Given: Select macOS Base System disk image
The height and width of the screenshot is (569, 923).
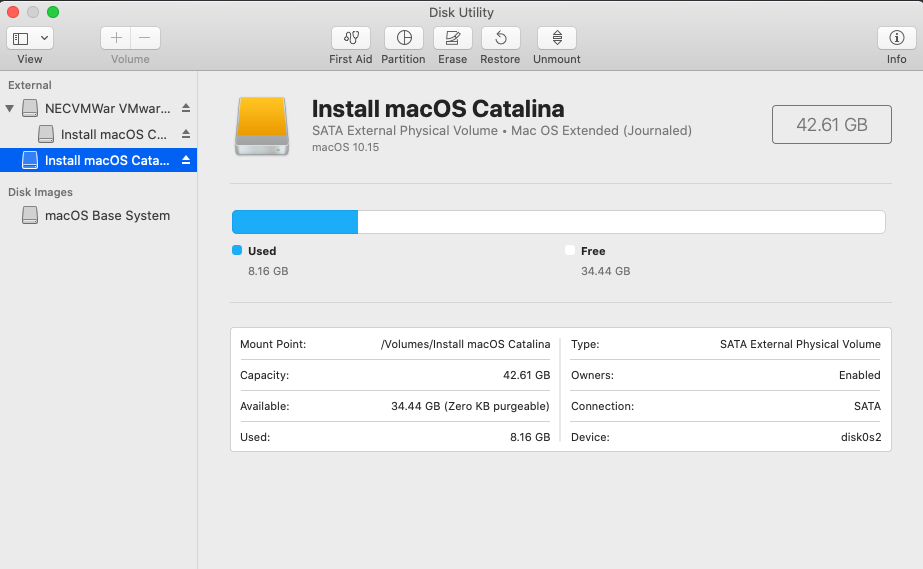Looking at the screenshot, I should [107, 215].
